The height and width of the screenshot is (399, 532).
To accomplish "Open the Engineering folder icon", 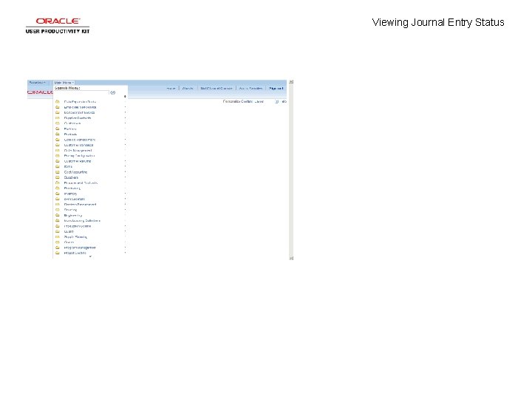I will click(x=58, y=216).
